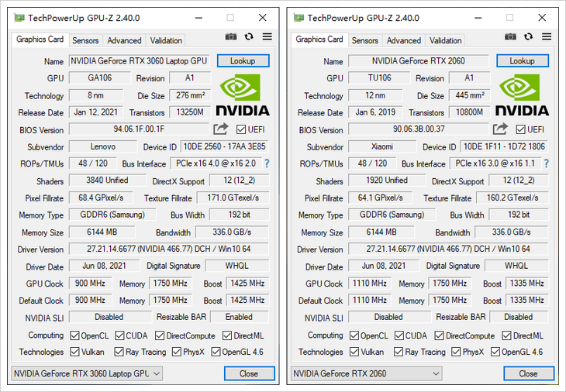Click the Bus Interface question mark beside PCIe x16 3.0
Viewport: 566px width, 392px height.
pos(546,163)
